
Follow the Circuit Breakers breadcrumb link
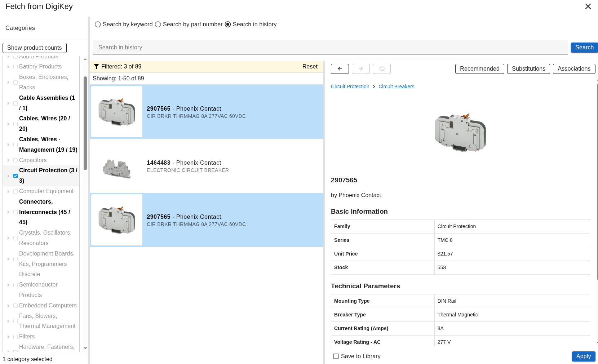tap(397, 87)
